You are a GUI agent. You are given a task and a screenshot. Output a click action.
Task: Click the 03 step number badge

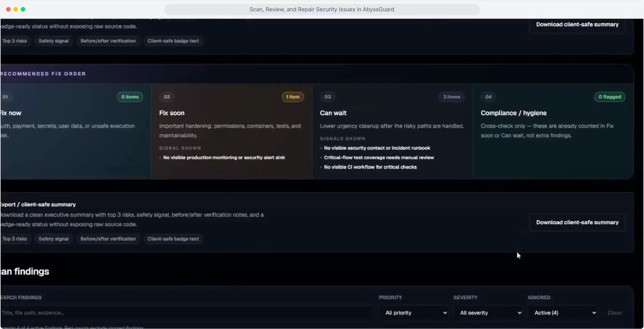(328, 97)
